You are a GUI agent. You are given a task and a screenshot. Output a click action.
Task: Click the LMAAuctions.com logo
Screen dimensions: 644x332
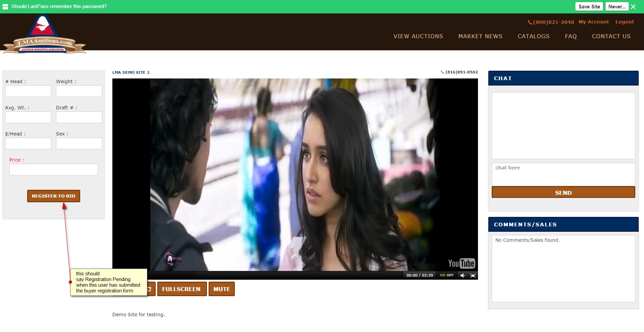tap(44, 34)
